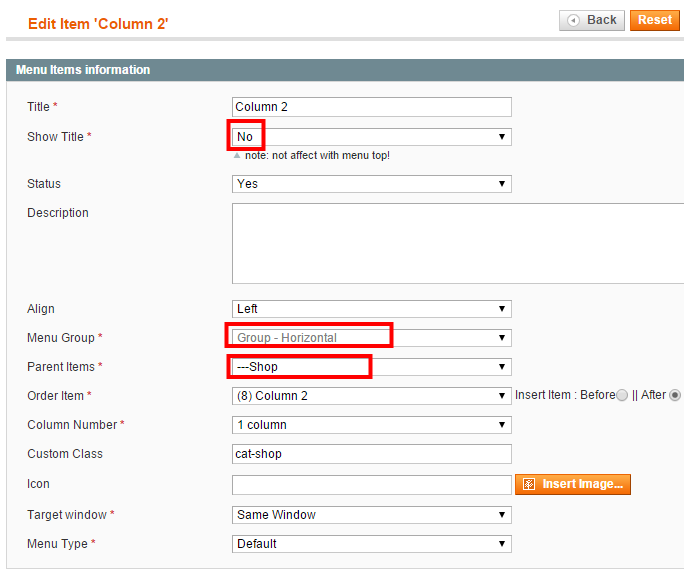684x578 pixels.
Task: Click the Insert Image picture icon
Action: pos(529,484)
